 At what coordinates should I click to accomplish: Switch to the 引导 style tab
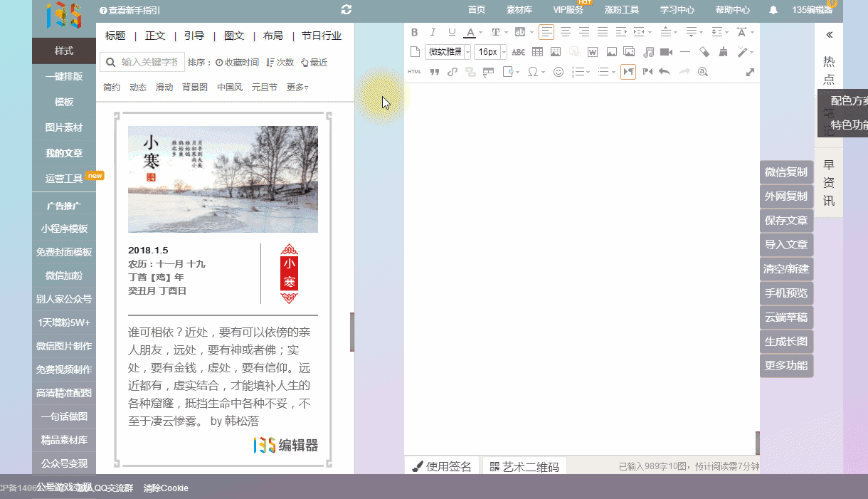coord(194,36)
